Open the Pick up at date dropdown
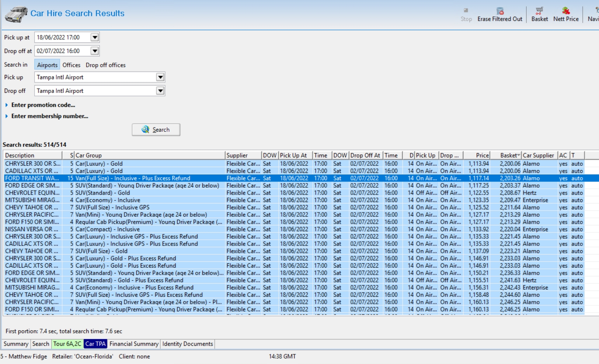The width and height of the screenshot is (599, 364). click(94, 37)
